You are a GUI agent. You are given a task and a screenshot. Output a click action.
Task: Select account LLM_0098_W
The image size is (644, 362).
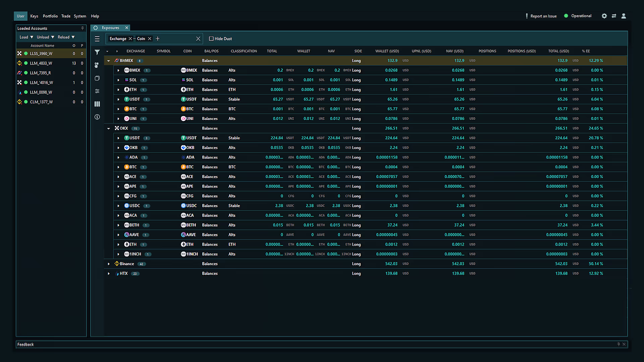coord(51,93)
